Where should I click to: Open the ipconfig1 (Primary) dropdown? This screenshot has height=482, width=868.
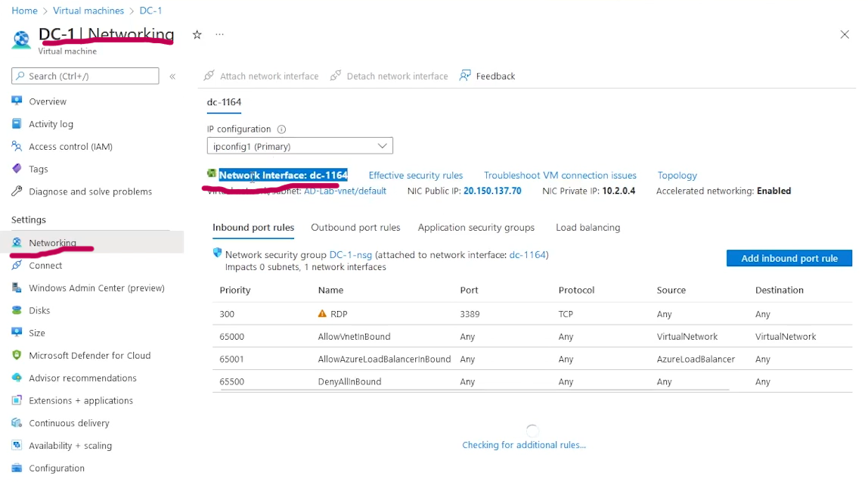(300, 146)
